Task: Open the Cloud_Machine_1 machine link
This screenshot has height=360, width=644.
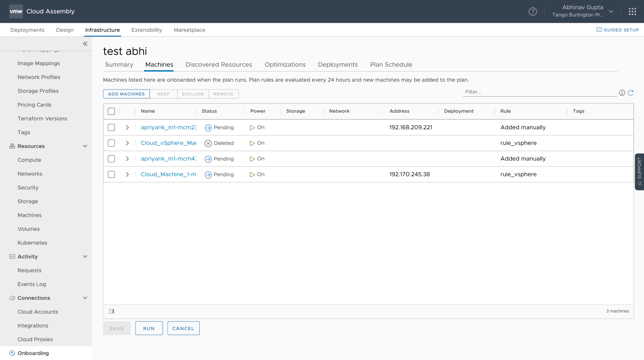Action: [x=169, y=174]
